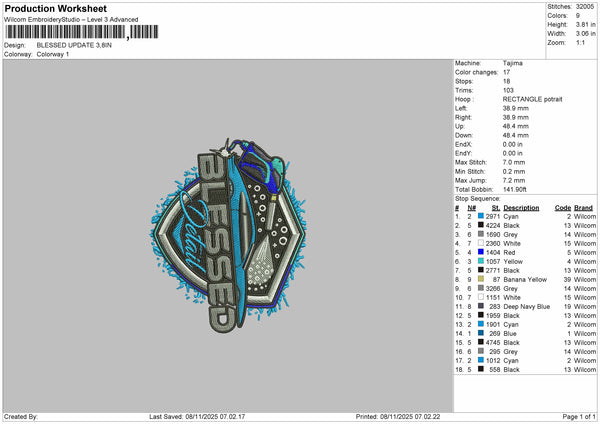600x424 pixels.
Task: Click the stitch count 4745 in row 15
Action: (x=493, y=342)
